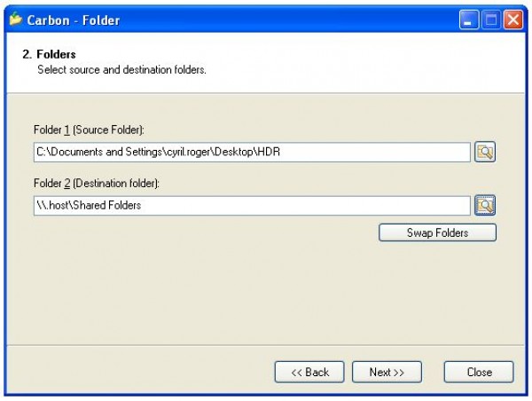This screenshot has width=532, height=401.
Task: Click the Carbon app icon in title bar
Action: pyautogui.click(x=15, y=20)
